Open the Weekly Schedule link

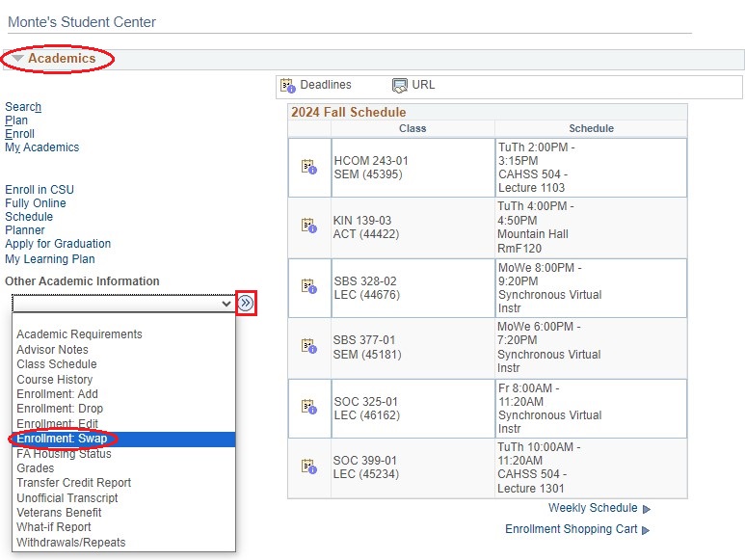tap(593, 508)
